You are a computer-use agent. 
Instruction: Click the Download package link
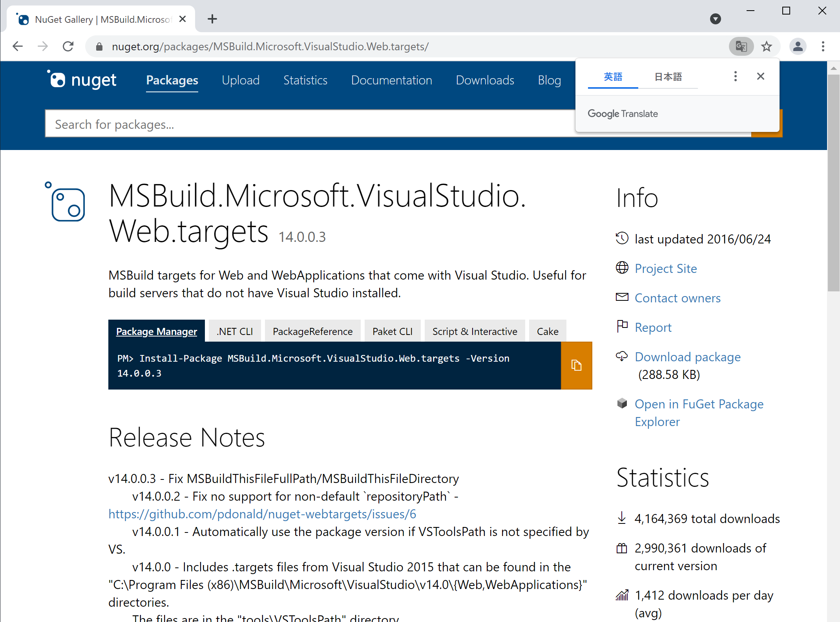[688, 357]
